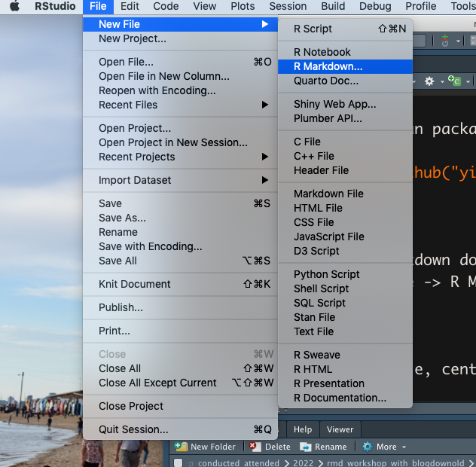This screenshot has width=476, height=467.
Task: Choose Reopen with Encoding...
Action: 180,90
